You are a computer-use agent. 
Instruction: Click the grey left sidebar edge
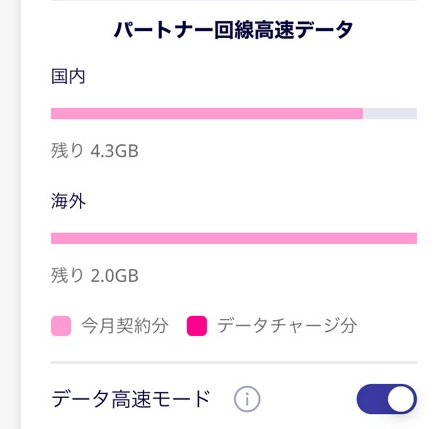tap(10, 214)
